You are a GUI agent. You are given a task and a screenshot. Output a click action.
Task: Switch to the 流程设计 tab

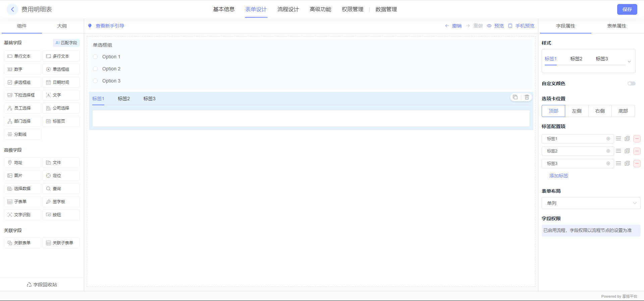288,9
